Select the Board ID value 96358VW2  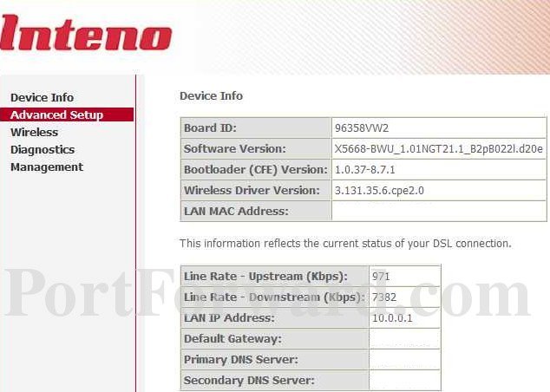[362, 128]
